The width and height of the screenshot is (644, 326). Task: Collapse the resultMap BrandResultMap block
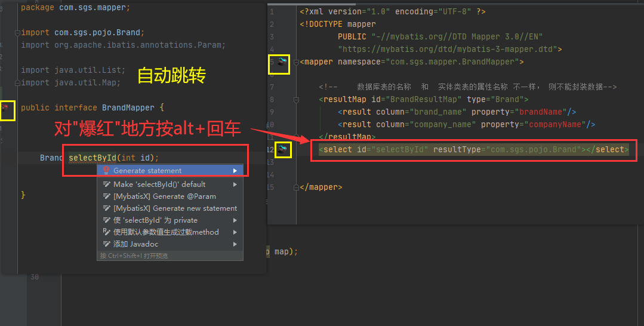pos(296,100)
